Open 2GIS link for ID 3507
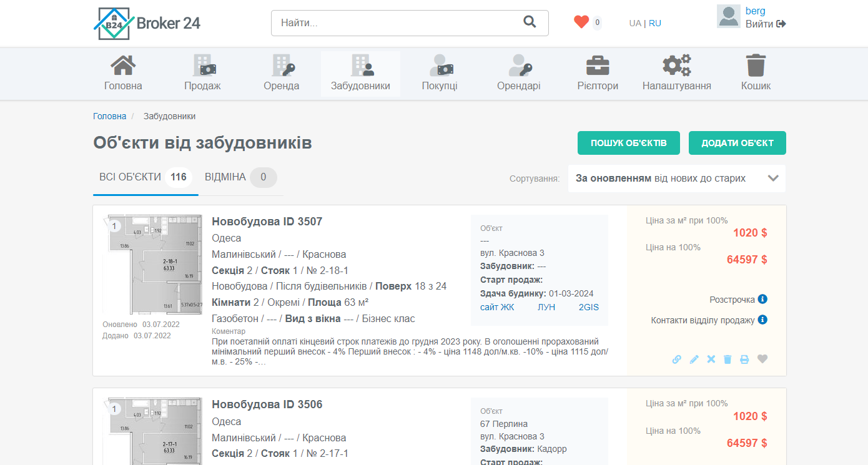Viewport: 868px width, 465px height. click(589, 307)
